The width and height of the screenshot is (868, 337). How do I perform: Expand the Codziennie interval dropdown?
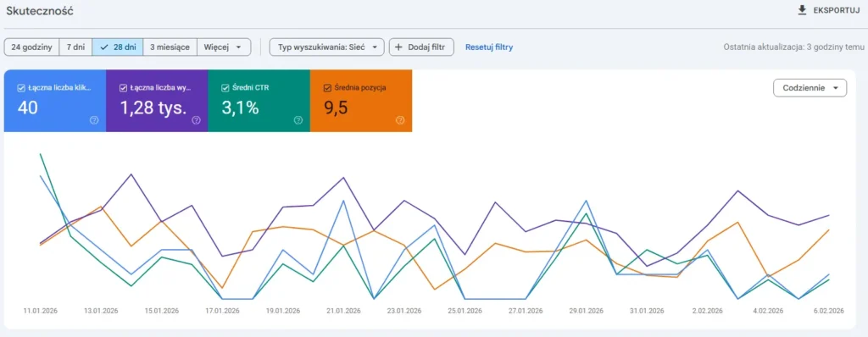[810, 87]
